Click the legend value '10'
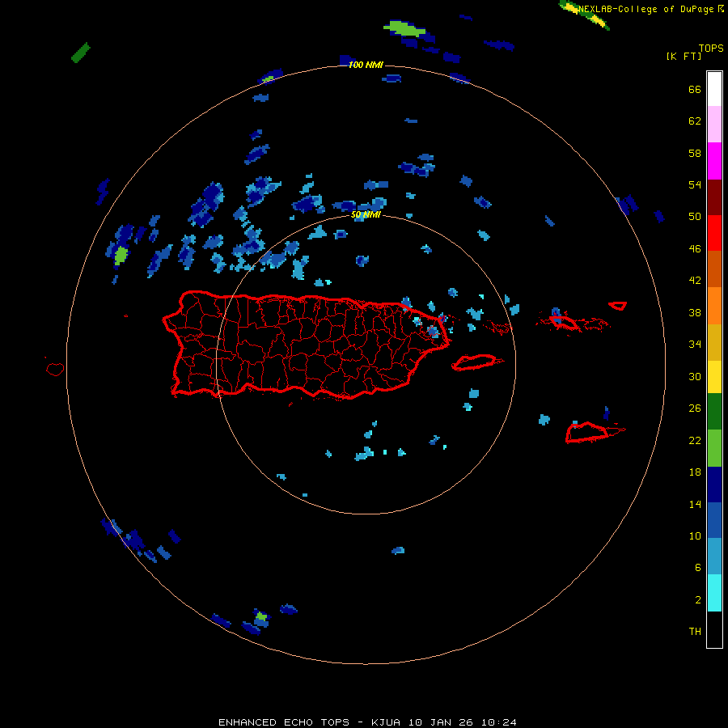The height and width of the screenshot is (728, 728). [695, 535]
